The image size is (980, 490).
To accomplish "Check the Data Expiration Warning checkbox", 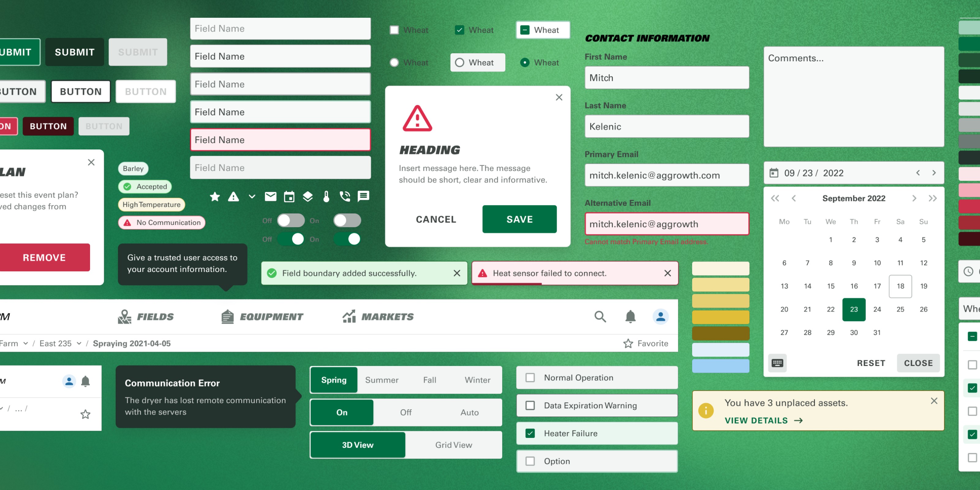I will click(x=530, y=405).
